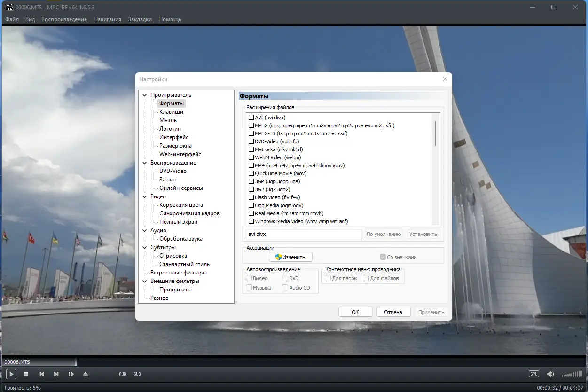Click the avi divx extensions input field
This screenshot has height=392, width=588.
(303, 234)
